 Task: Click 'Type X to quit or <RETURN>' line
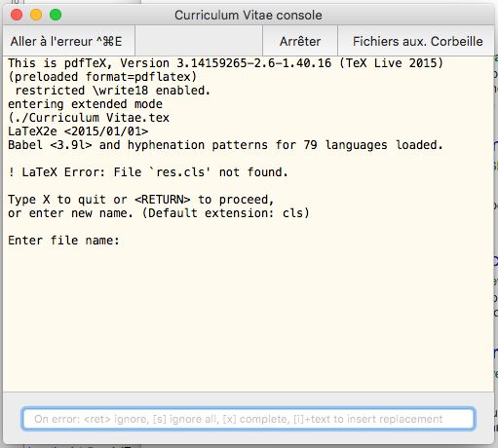tap(141, 200)
